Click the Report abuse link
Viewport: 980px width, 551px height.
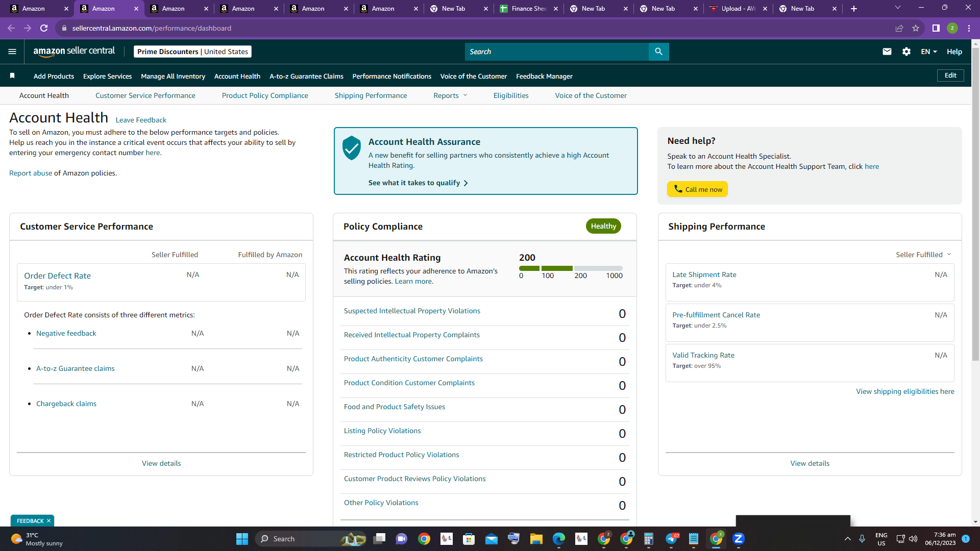pos(31,173)
